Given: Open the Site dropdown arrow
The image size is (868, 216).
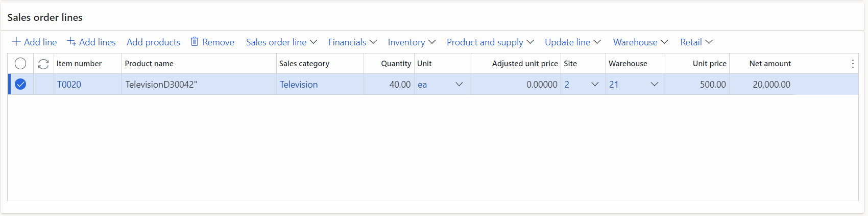Looking at the screenshot, I should [x=595, y=85].
